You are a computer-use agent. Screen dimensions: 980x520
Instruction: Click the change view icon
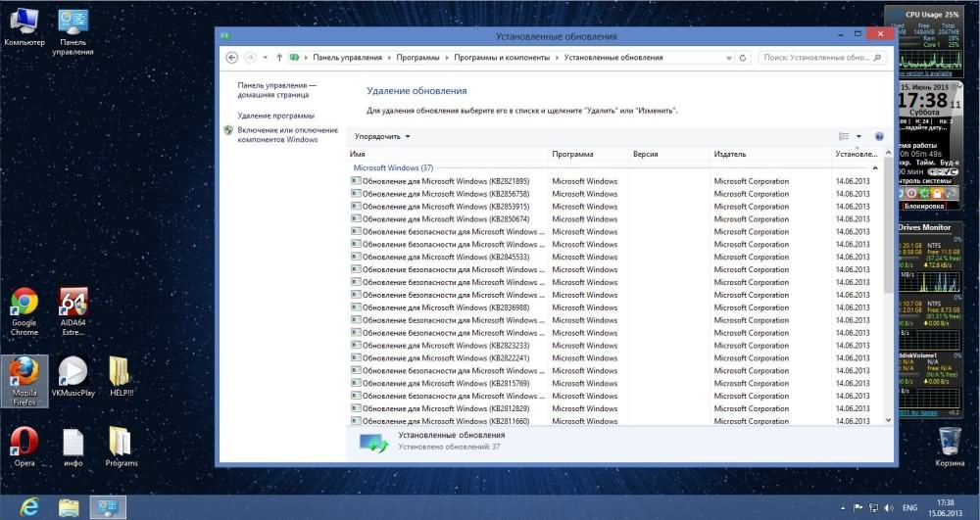pos(844,136)
